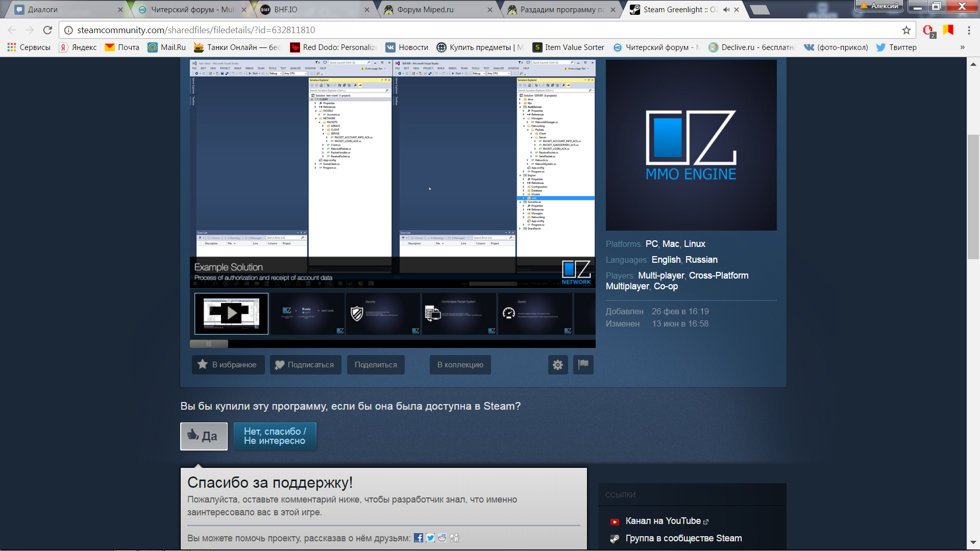Mute the Steam Greenlight tab audio

click(x=726, y=10)
